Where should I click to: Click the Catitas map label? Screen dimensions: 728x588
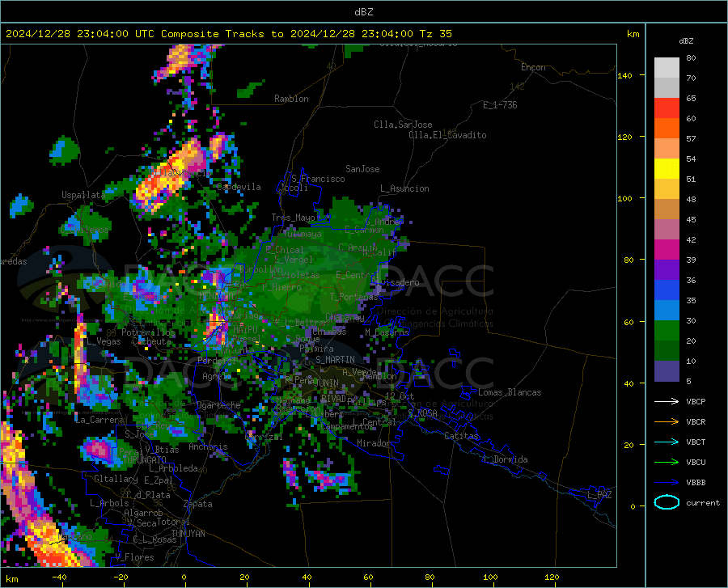[461, 436]
